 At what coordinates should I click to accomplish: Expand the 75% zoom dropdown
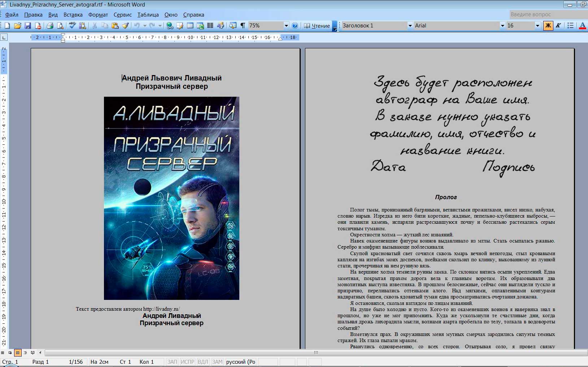[286, 26]
